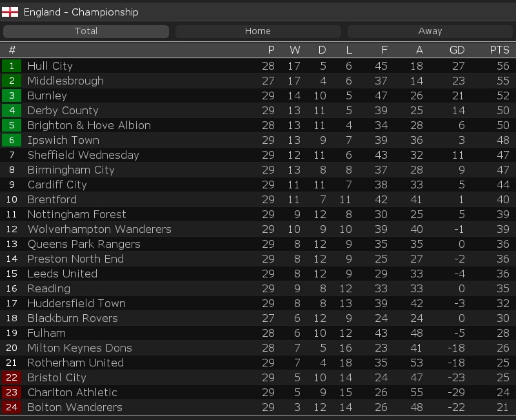Viewport: 516px width, 420px height.
Task: Switch to the Home standings tab
Action: click(258, 31)
